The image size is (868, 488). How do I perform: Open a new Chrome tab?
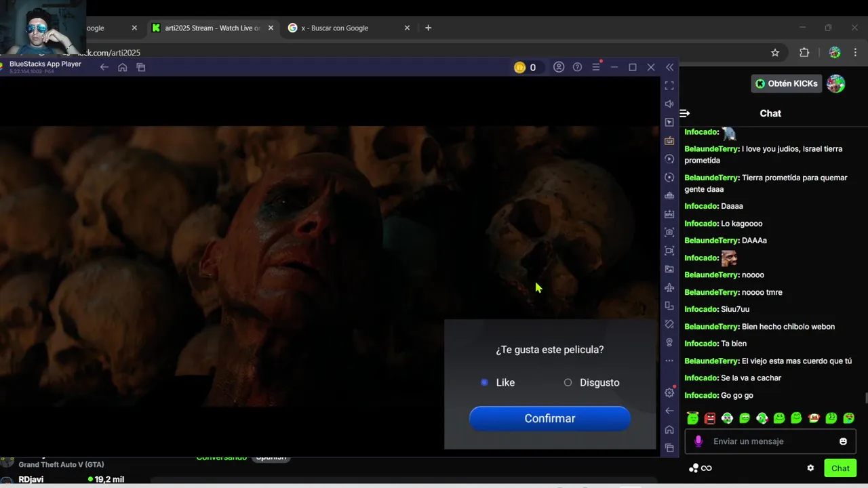428,28
